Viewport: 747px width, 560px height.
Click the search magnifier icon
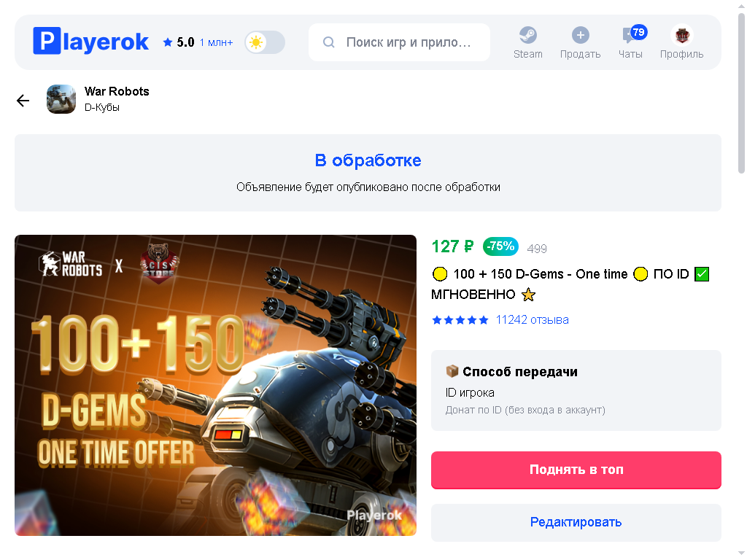click(329, 42)
